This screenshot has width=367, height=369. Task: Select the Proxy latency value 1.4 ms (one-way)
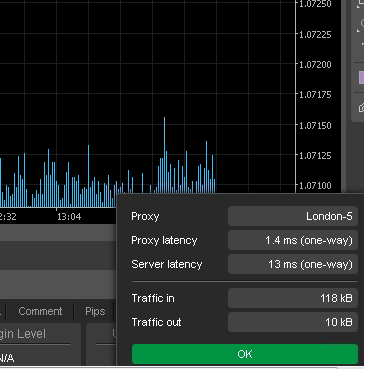coord(293,240)
